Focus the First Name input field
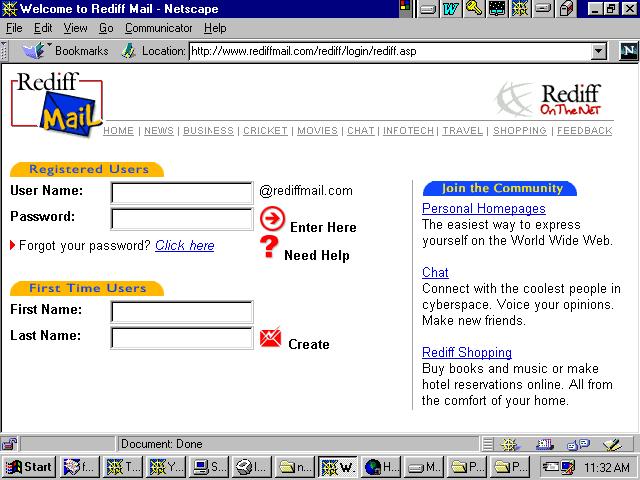Screen dimensions: 640x480 pyautogui.click(x=182, y=312)
